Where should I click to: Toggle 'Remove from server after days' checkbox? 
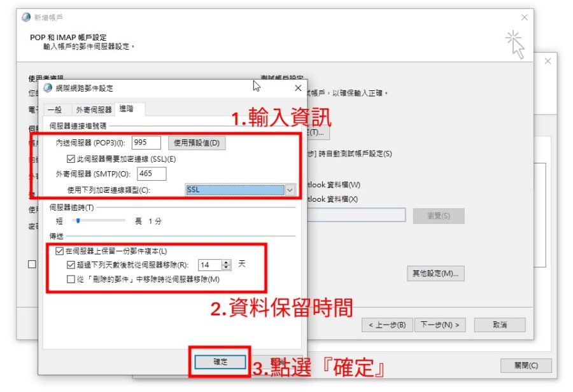tap(71, 265)
